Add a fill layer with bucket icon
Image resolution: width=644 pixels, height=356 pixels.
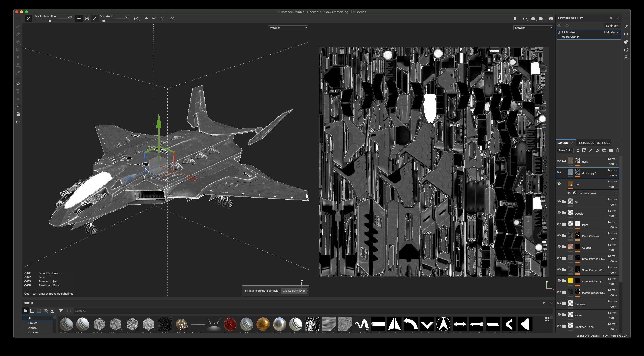point(597,150)
